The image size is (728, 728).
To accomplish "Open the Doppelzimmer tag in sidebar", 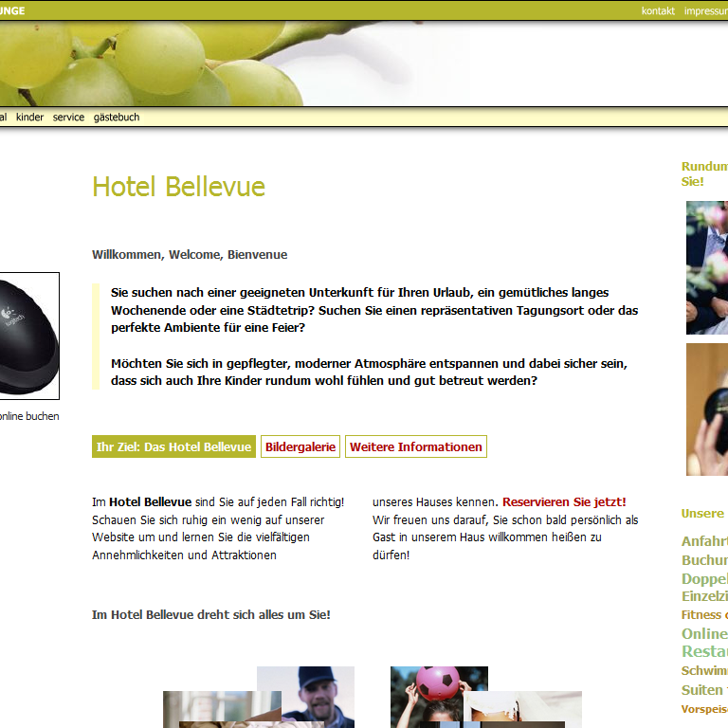I will coord(704,578).
